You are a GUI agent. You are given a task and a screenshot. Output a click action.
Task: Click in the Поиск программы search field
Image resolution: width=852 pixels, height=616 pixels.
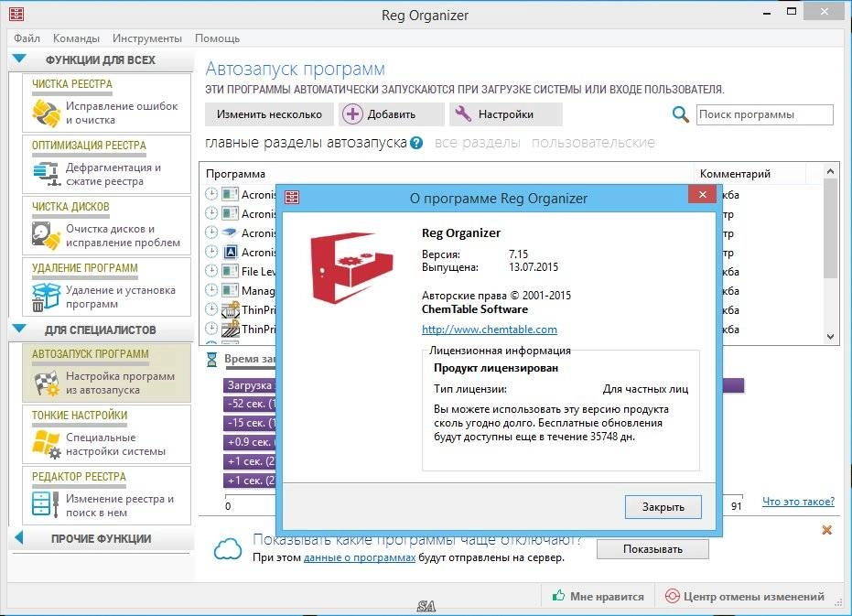[764, 114]
